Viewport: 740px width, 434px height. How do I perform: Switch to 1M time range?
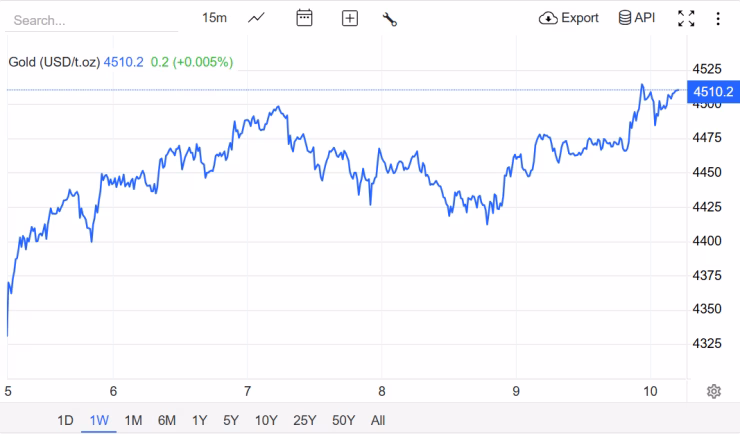coord(133,420)
